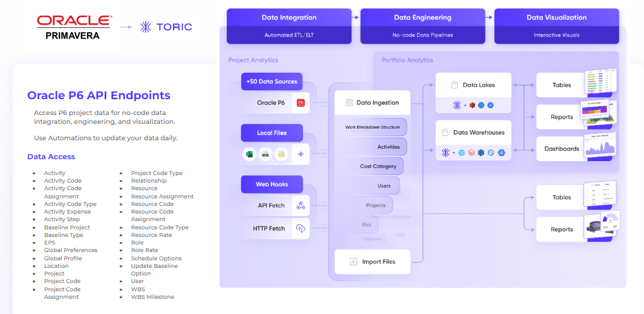Click the import arrow icon next to Import Files
The image size is (644, 314).
tap(353, 262)
